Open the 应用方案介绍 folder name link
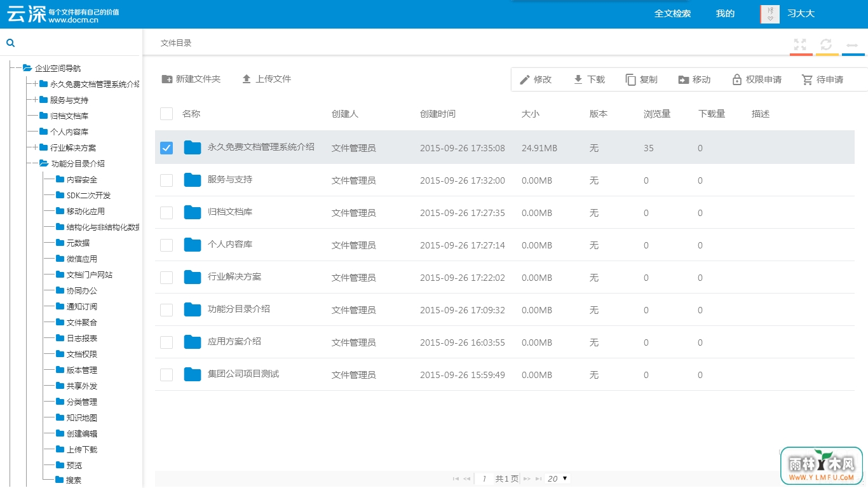 tap(234, 342)
